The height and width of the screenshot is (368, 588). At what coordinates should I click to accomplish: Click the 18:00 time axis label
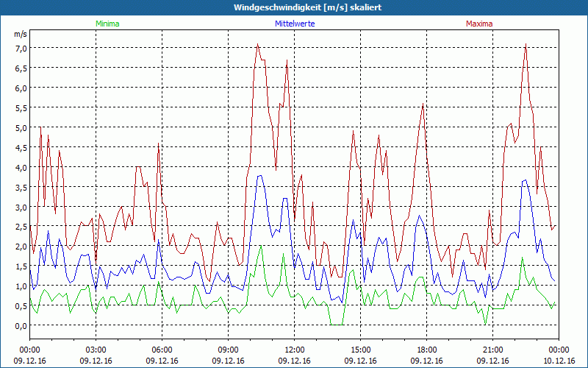pos(427,350)
